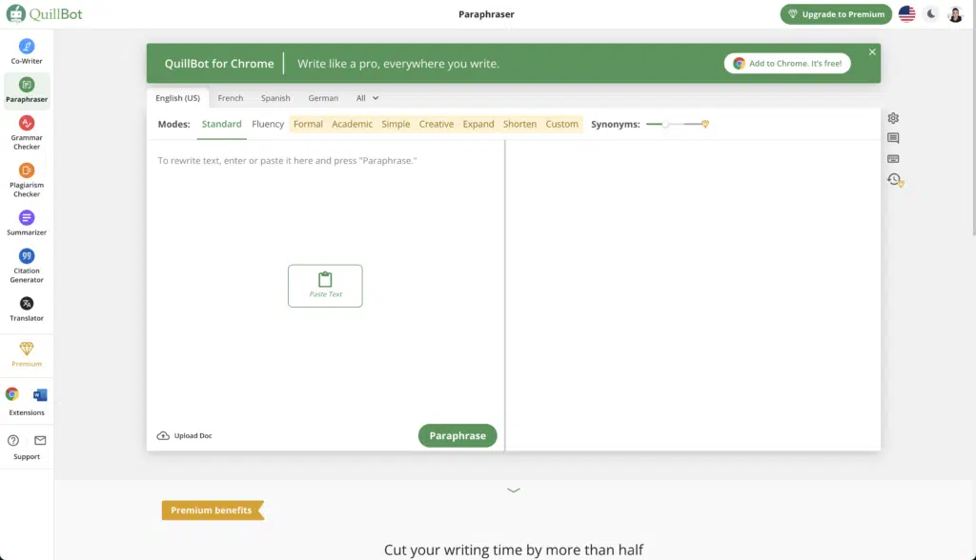This screenshot has height=560, width=976.
Task: Open the Citation Generator tool
Action: [26, 266]
